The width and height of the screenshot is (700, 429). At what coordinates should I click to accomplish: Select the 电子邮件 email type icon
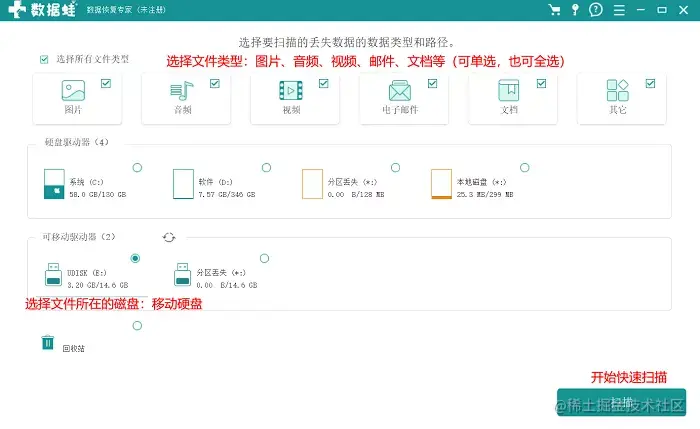[400, 91]
